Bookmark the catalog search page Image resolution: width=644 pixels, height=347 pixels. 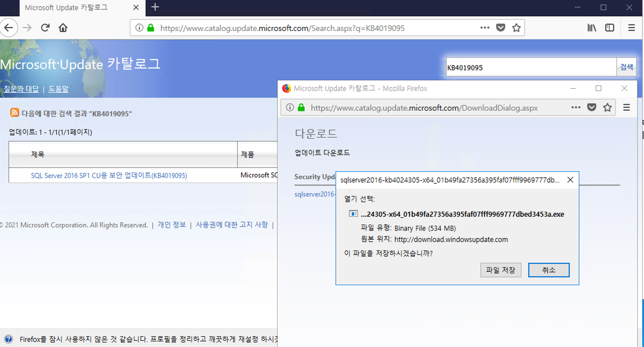(516, 28)
